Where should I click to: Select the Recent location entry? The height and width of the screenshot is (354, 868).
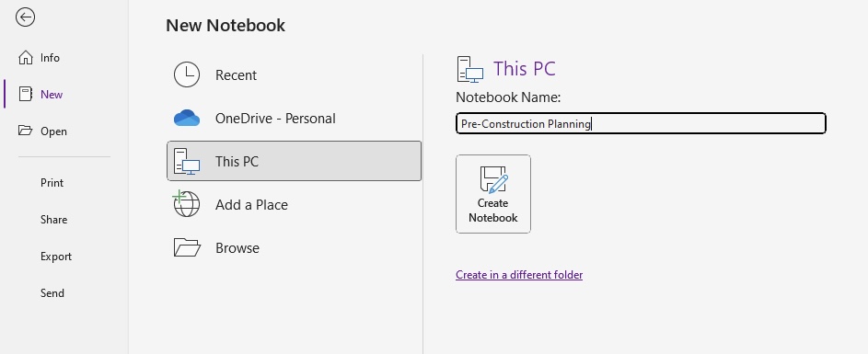[x=294, y=74]
